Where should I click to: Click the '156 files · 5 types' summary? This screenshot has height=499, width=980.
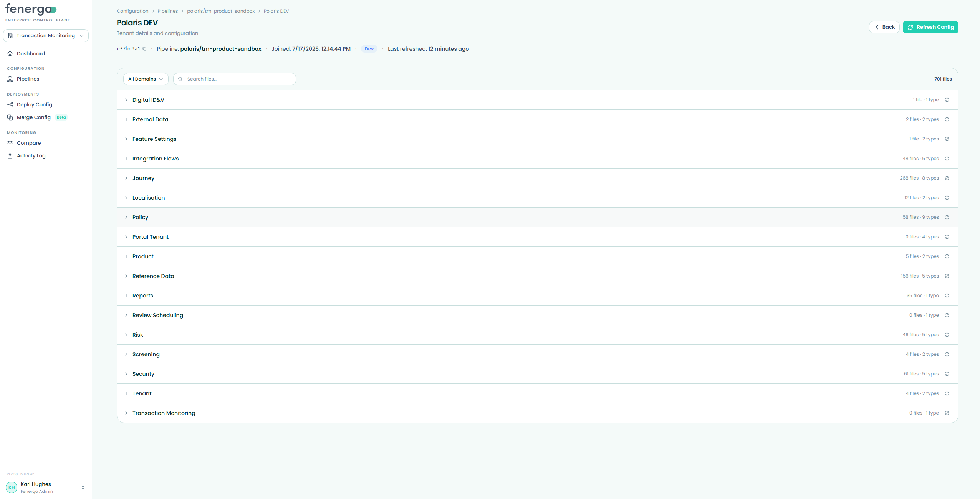point(920,276)
